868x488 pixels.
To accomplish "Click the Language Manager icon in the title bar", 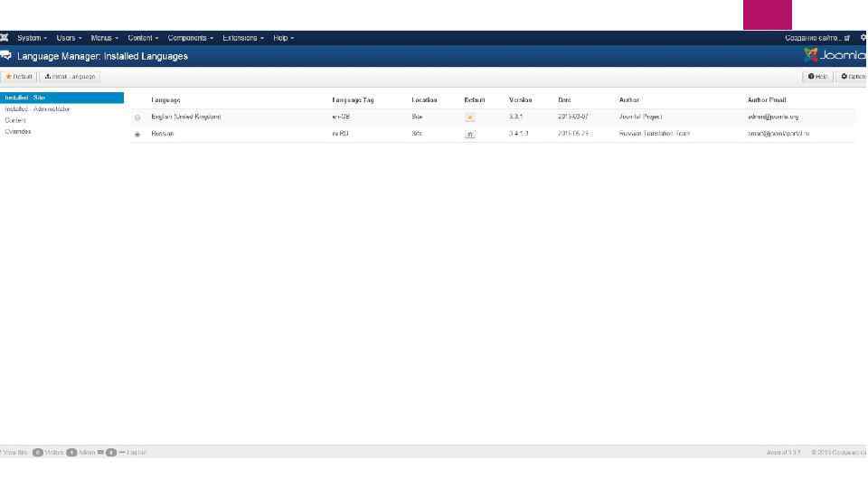I will (6, 56).
